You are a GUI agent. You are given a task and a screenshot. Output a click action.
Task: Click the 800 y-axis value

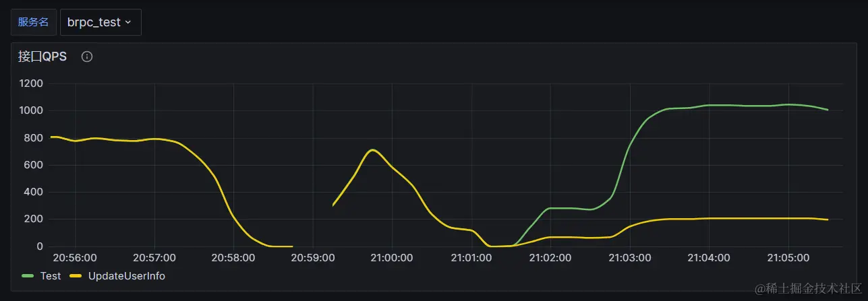point(34,138)
